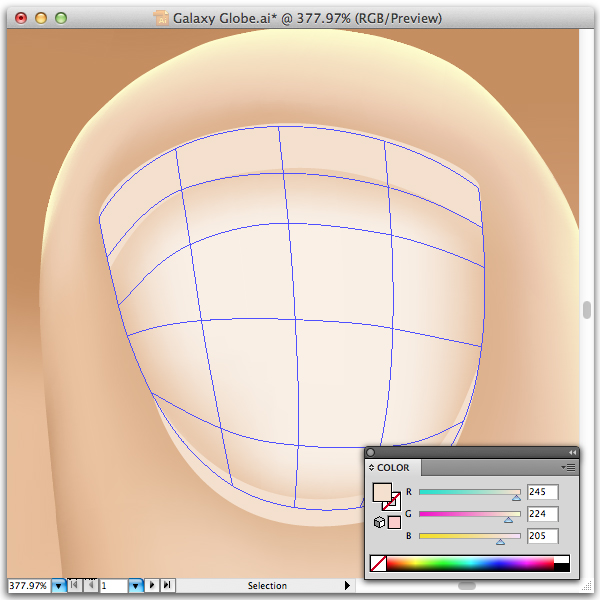Open the status bar Selection popup arrow
600x600 pixels.
pos(347,585)
